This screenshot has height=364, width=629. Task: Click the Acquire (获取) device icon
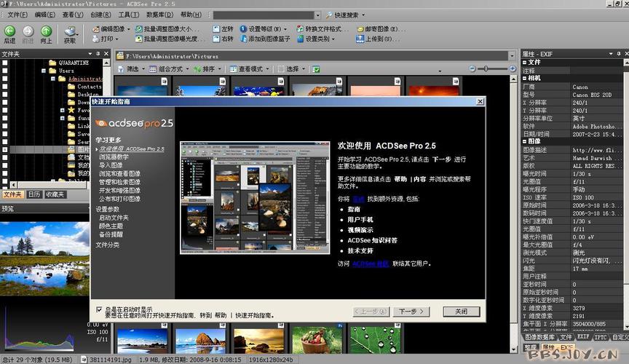(70, 31)
